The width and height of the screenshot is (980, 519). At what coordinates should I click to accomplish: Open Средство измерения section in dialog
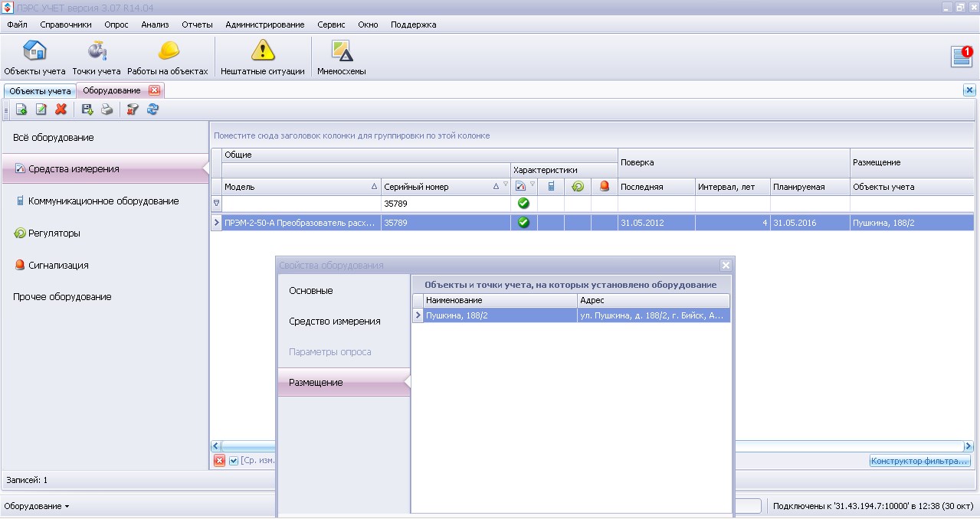(x=344, y=322)
